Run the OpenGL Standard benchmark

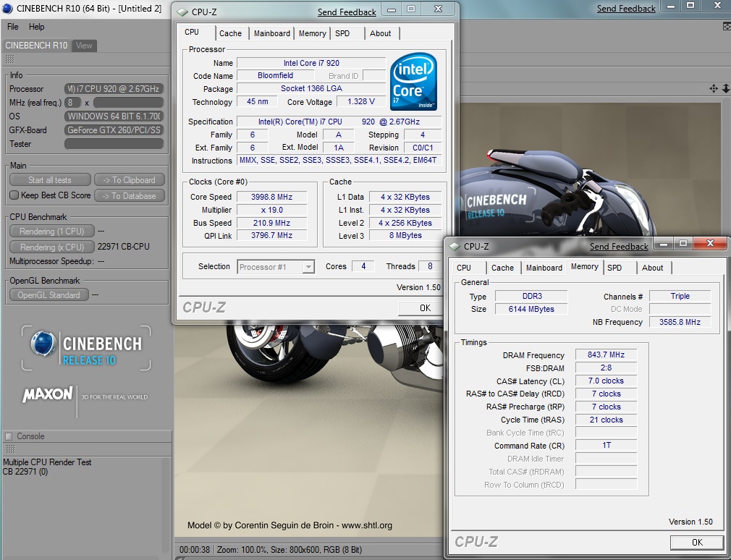(x=49, y=295)
